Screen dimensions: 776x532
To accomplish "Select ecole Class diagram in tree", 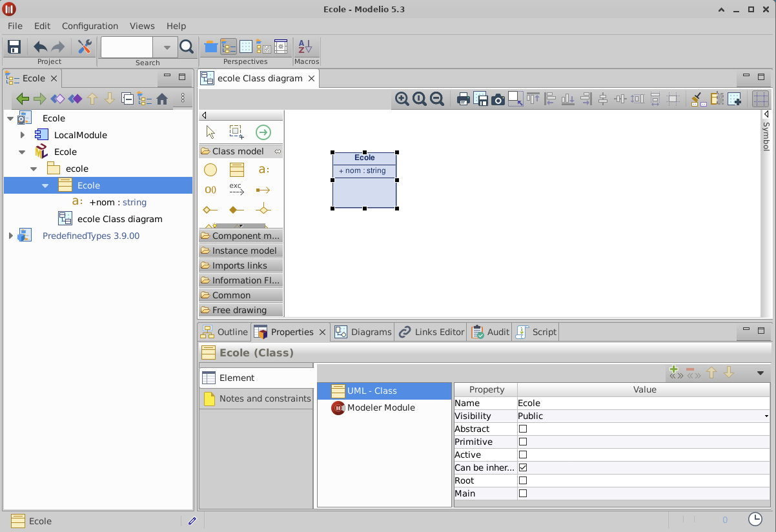I will click(x=120, y=219).
